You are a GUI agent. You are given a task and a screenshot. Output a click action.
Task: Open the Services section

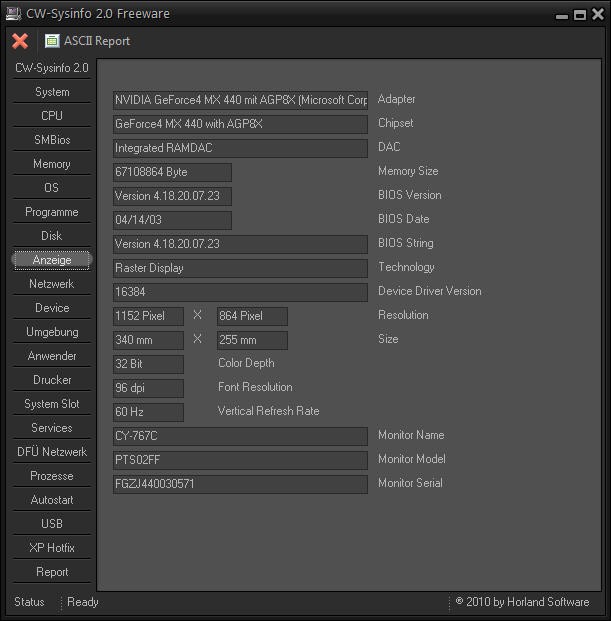[52, 428]
